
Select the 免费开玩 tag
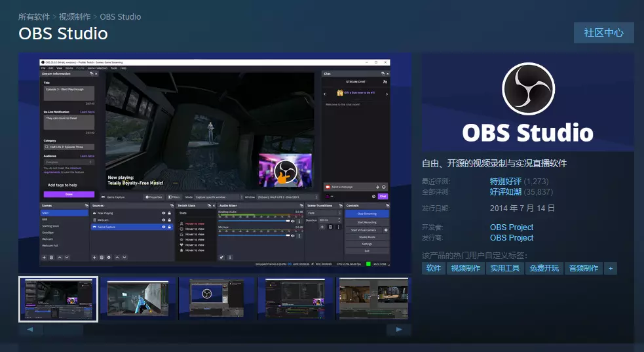(x=544, y=268)
